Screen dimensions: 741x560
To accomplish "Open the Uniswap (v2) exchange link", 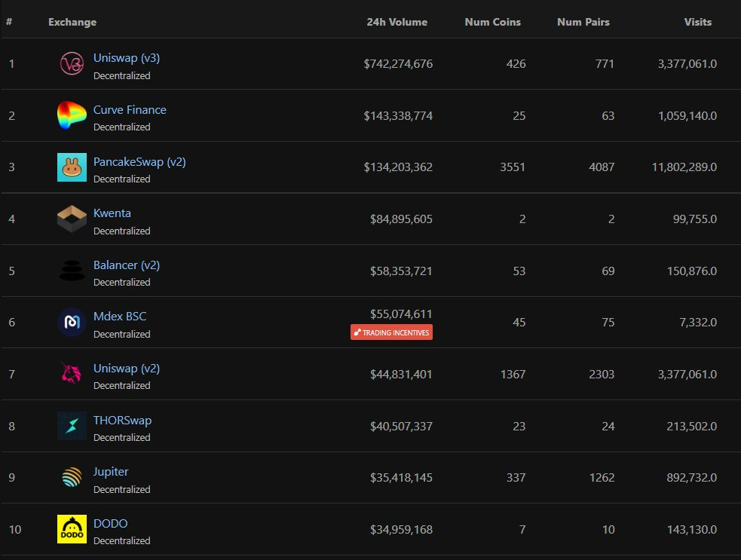I will pyautogui.click(x=127, y=368).
